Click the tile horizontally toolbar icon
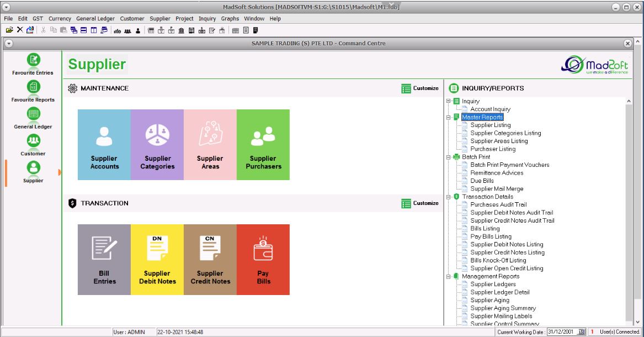 tap(83, 30)
